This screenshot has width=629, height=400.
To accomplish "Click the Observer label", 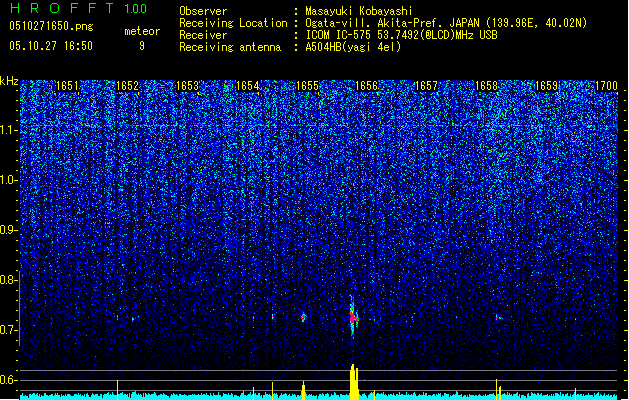I will (203, 11).
